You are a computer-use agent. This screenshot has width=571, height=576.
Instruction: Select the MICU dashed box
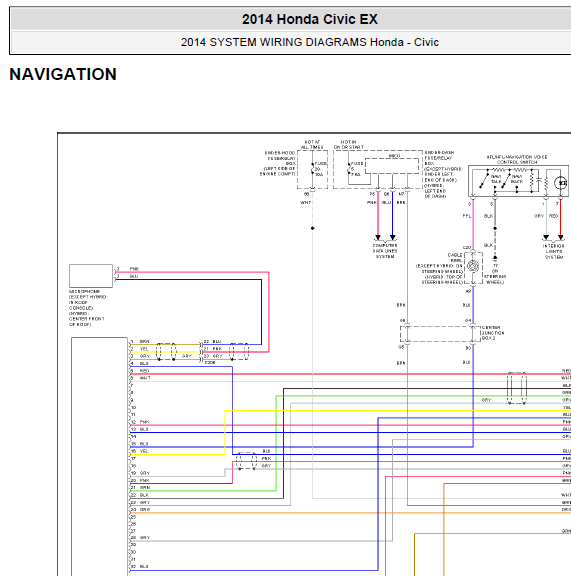click(x=392, y=166)
